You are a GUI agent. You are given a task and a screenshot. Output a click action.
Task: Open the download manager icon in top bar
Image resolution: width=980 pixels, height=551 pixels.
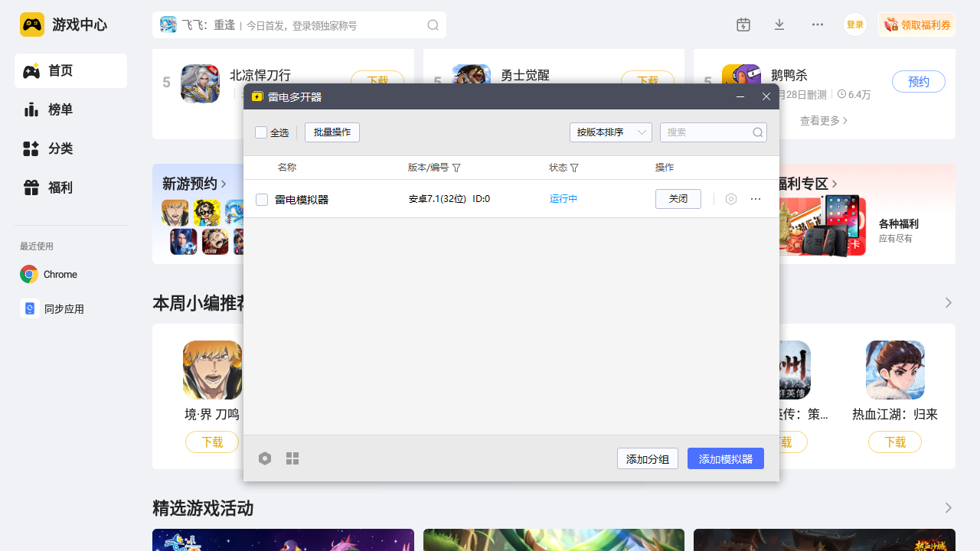[x=779, y=24]
